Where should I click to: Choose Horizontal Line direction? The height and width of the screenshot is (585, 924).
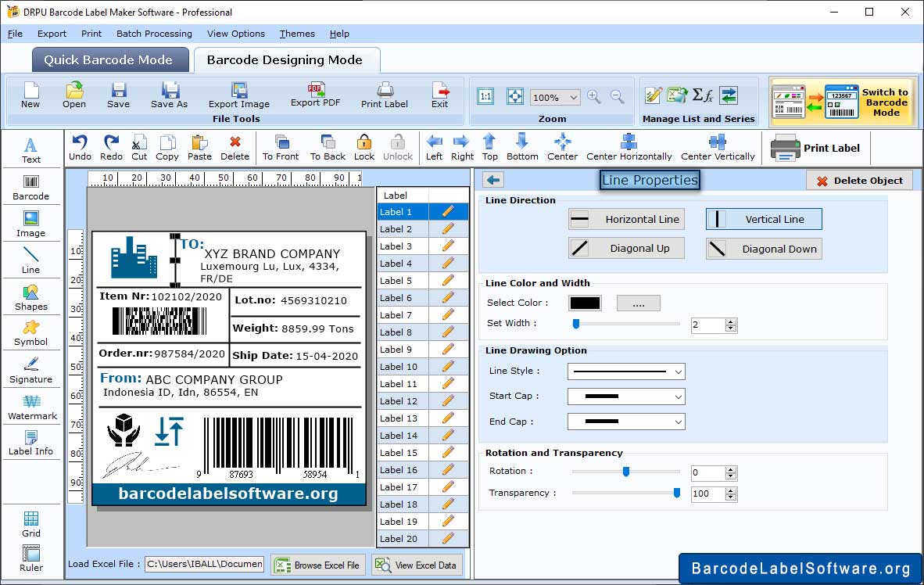(x=626, y=219)
